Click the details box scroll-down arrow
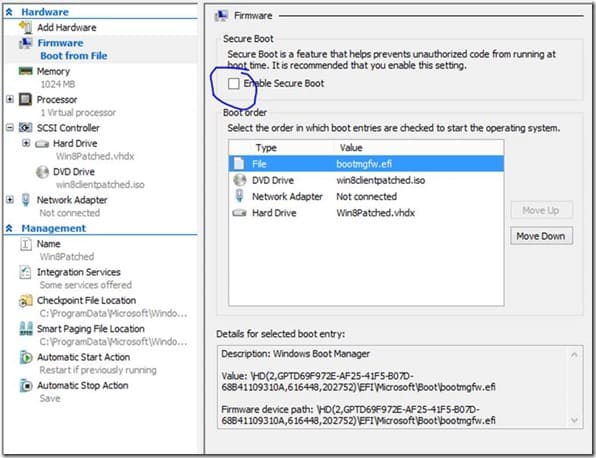The image size is (596, 458). pyautogui.click(x=574, y=420)
